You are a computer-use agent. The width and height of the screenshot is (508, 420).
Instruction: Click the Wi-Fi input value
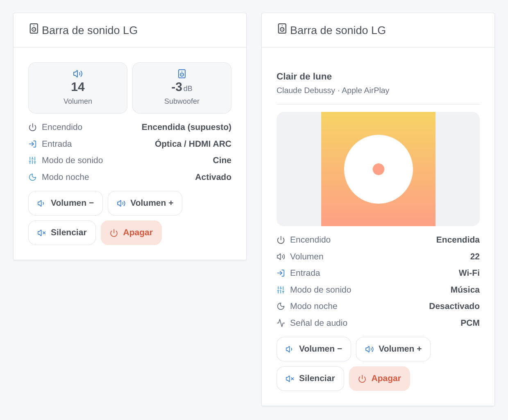tap(469, 273)
